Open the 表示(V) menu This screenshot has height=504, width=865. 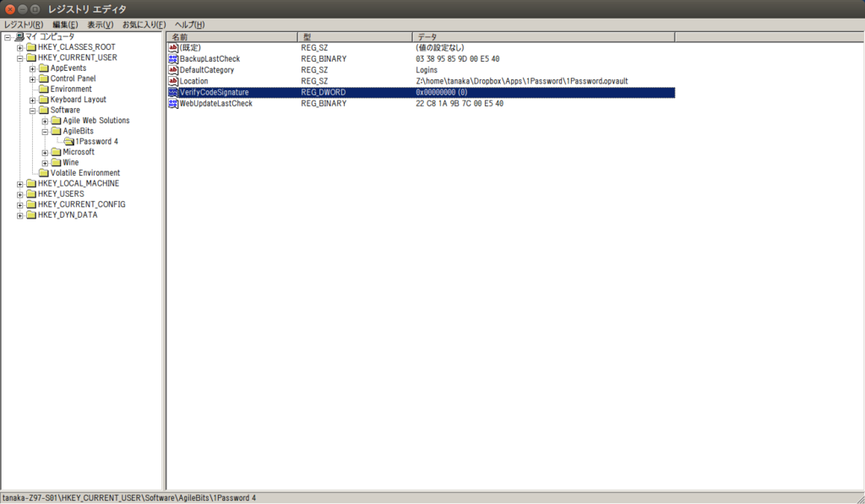[x=100, y=24]
